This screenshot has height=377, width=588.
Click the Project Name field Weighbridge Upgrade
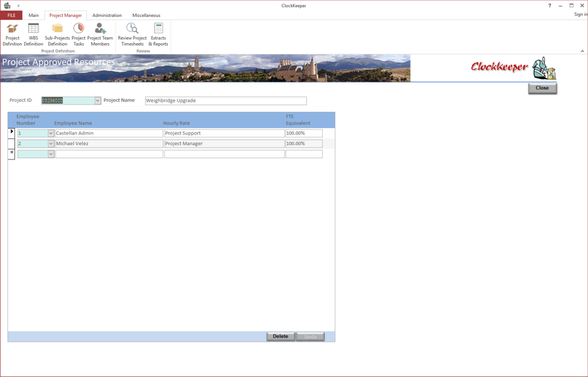tap(226, 101)
